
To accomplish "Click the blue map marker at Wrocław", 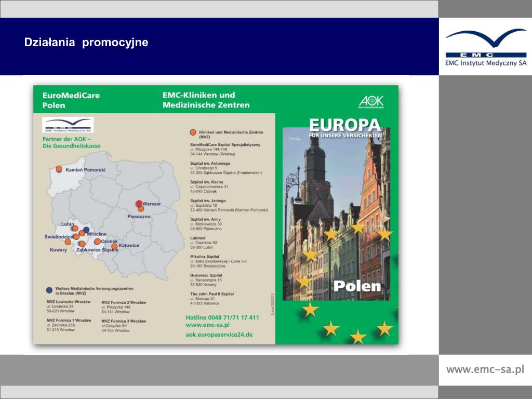I will pyautogui.click(x=87, y=230).
